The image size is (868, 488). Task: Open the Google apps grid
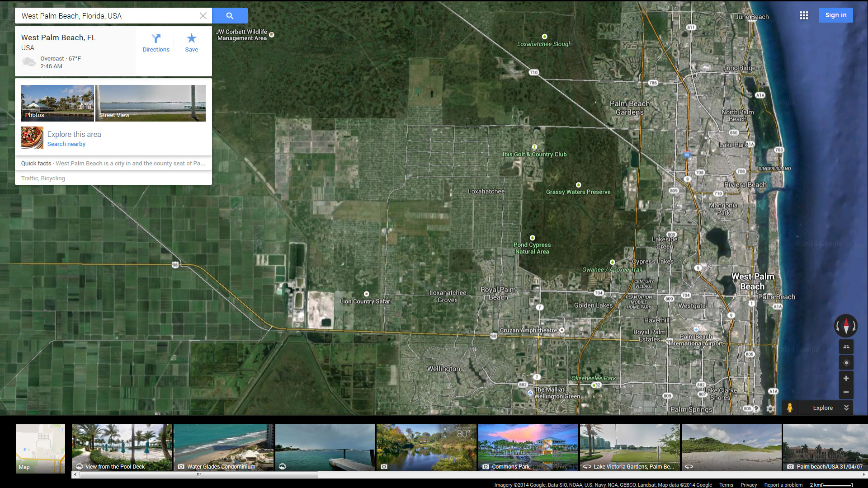click(x=804, y=15)
